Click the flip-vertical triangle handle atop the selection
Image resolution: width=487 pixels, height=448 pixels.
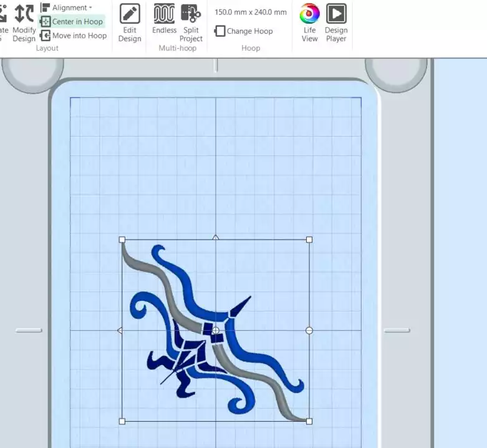(x=216, y=237)
